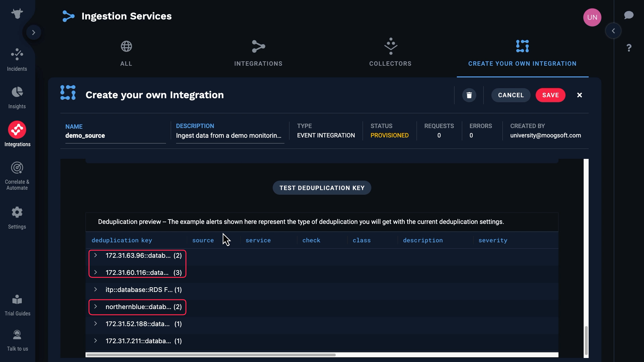Click the horizontal scrollbar under preview table
Viewport: 644px width, 362px height.
(x=211, y=355)
